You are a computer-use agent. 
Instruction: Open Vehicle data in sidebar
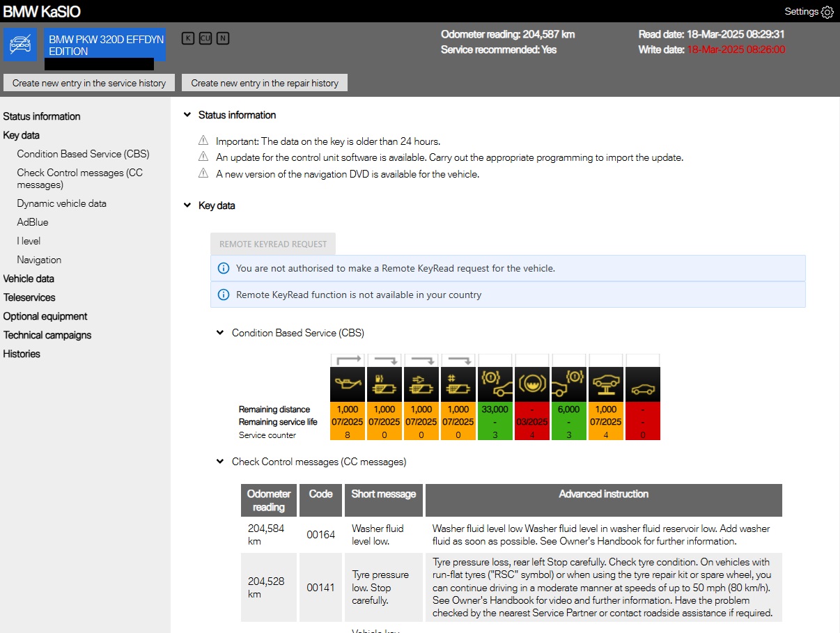pos(29,279)
